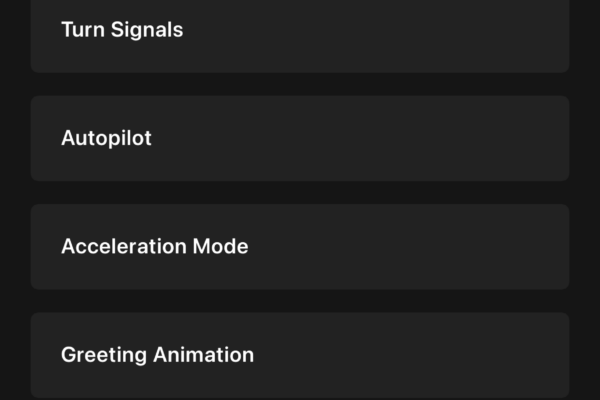Image resolution: width=600 pixels, height=400 pixels.
Task: Expand the Greeting Animation section
Action: [300, 354]
